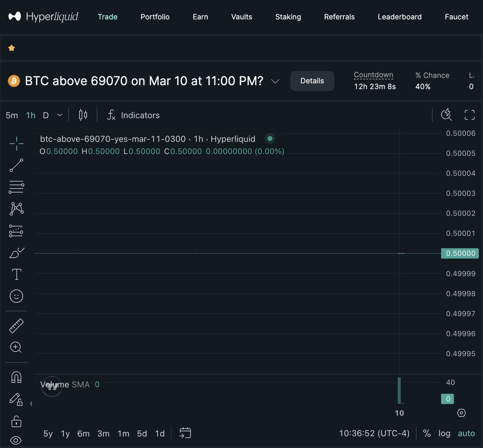
Task: Switch chart to D interval
Action: click(46, 115)
